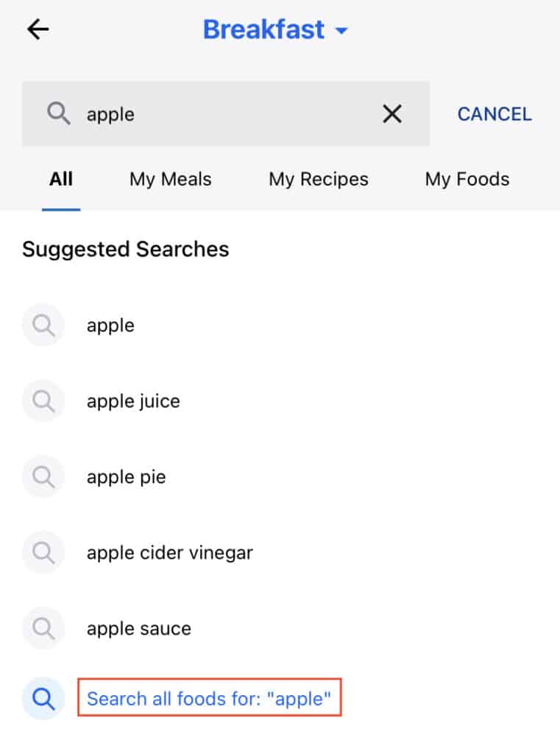Tap the magnifier icon in the search bar
560x754 pixels.
tap(59, 114)
